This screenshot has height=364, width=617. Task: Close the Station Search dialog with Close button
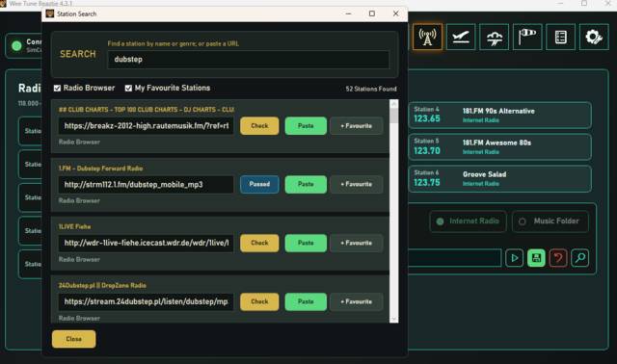click(x=73, y=339)
